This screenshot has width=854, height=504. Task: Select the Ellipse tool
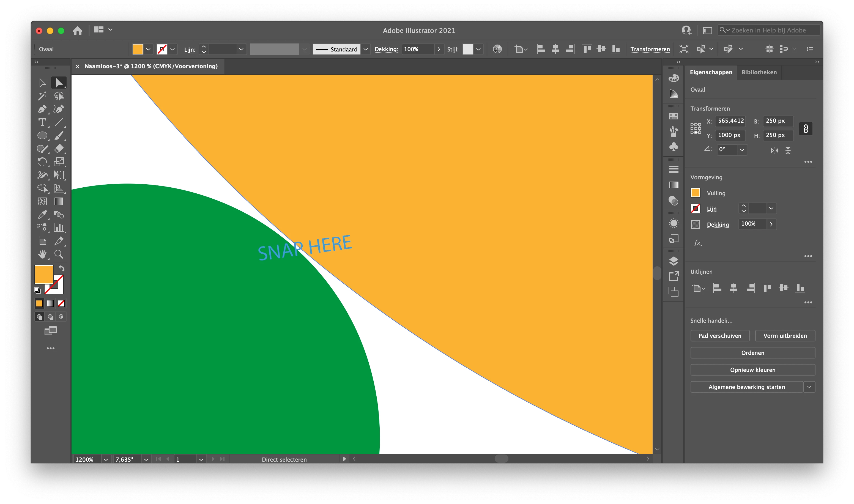pos(42,136)
